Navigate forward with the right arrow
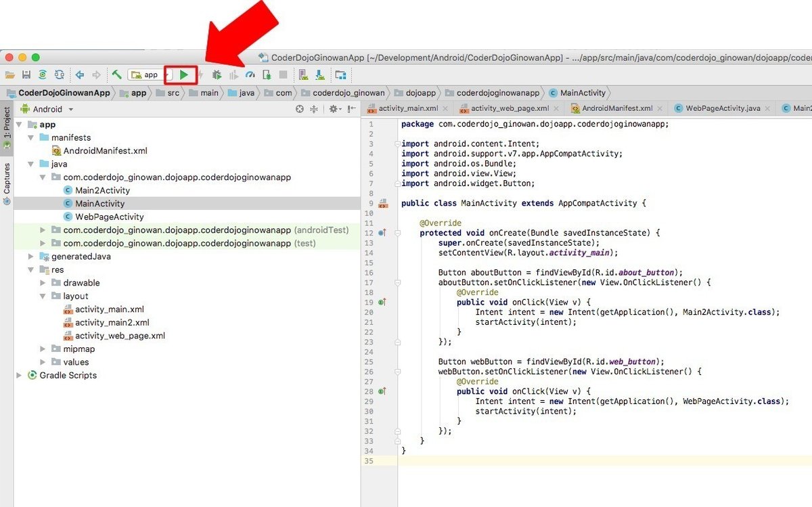Image resolution: width=812 pixels, height=507 pixels. pyautogui.click(x=96, y=74)
